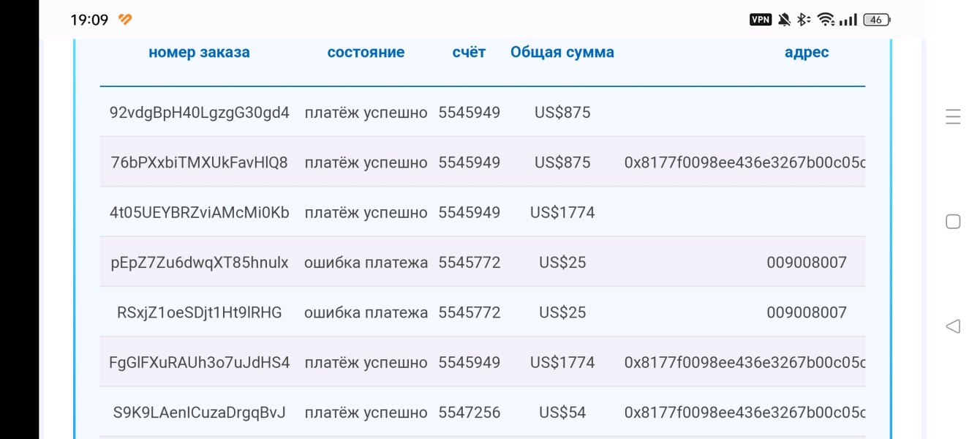This screenshot has height=439, width=980.
Task: Tap the Wi-Fi signal icon
Action: click(826, 20)
